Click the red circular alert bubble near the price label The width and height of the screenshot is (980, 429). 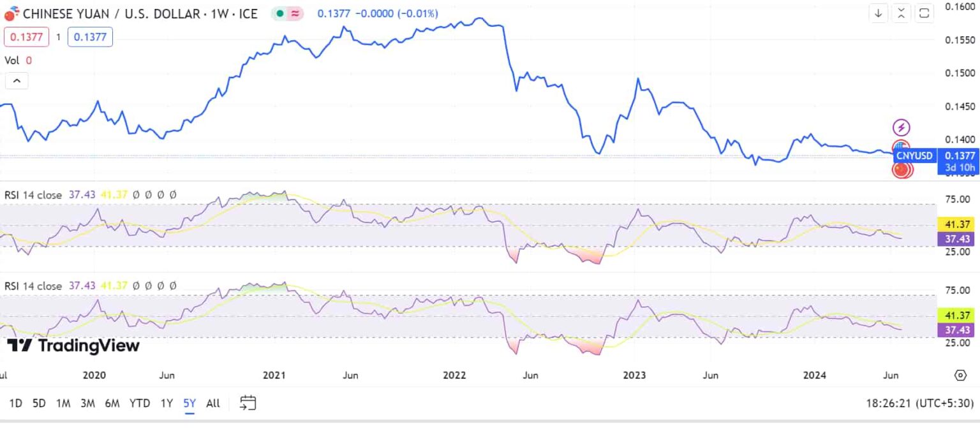click(901, 170)
